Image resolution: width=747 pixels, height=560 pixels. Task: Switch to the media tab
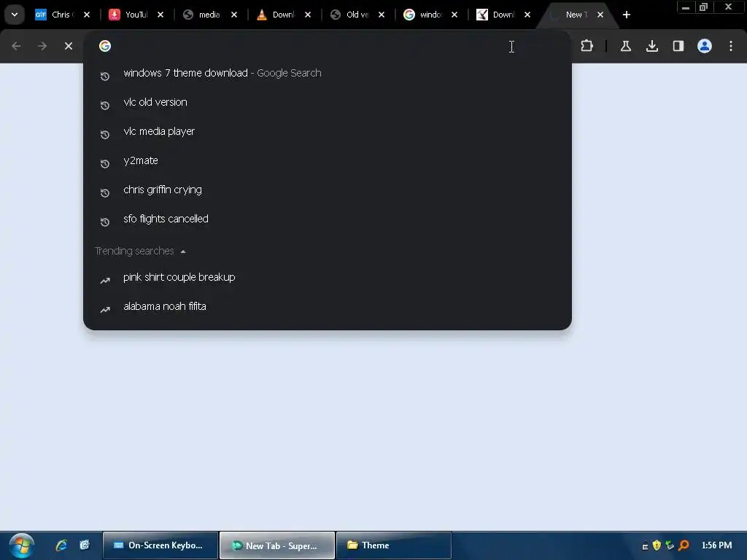pos(209,15)
